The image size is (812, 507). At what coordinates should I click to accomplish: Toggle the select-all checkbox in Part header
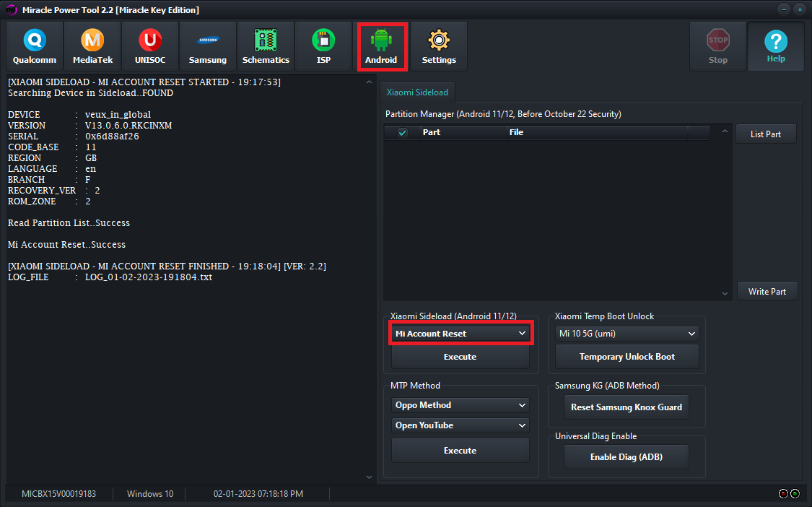pyautogui.click(x=402, y=133)
